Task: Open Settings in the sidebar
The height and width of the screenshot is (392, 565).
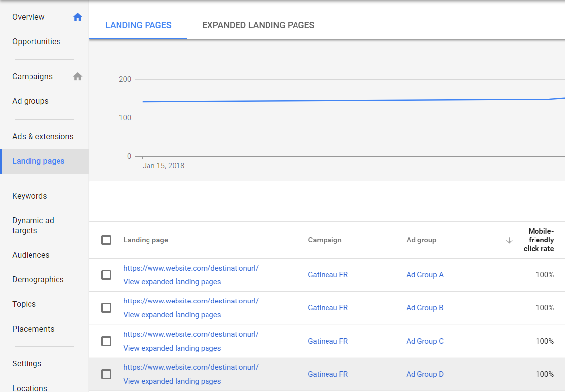Action: coord(27,363)
